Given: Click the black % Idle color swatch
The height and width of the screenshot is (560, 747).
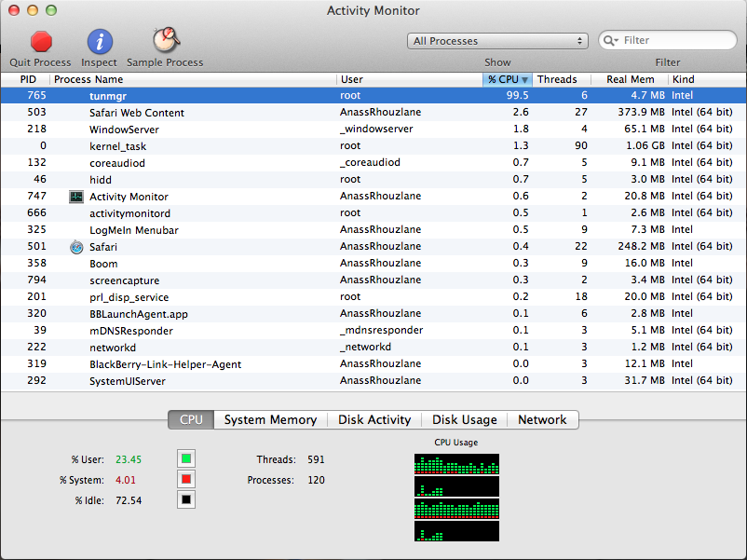Looking at the screenshot, I should click(x=186, y=499).
